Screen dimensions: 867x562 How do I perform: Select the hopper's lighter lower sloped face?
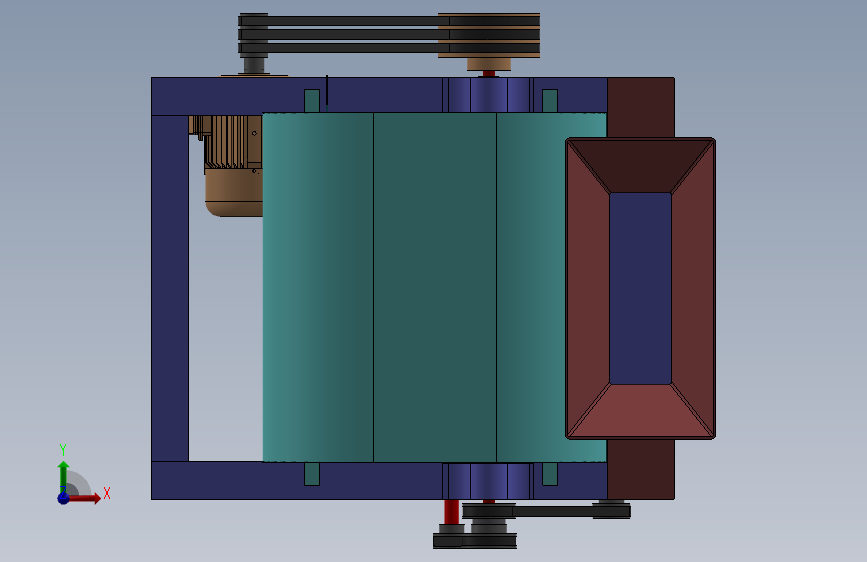click(x=640, y=410)
